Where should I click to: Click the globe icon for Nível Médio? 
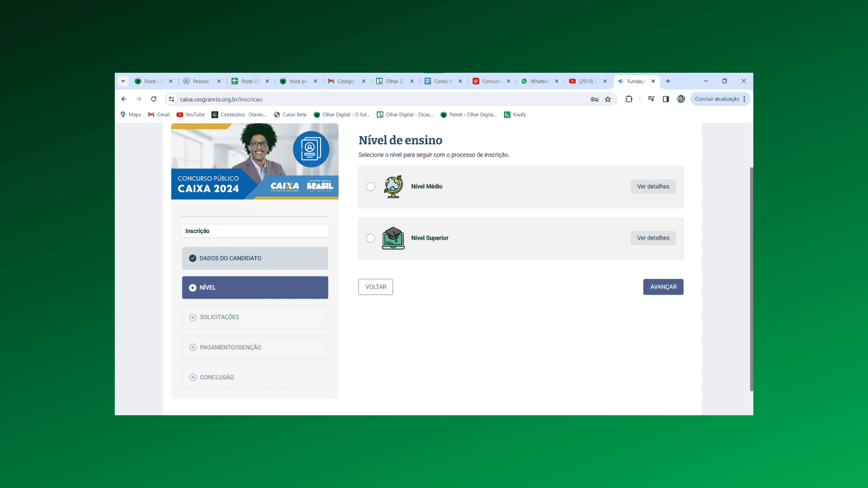393,187
